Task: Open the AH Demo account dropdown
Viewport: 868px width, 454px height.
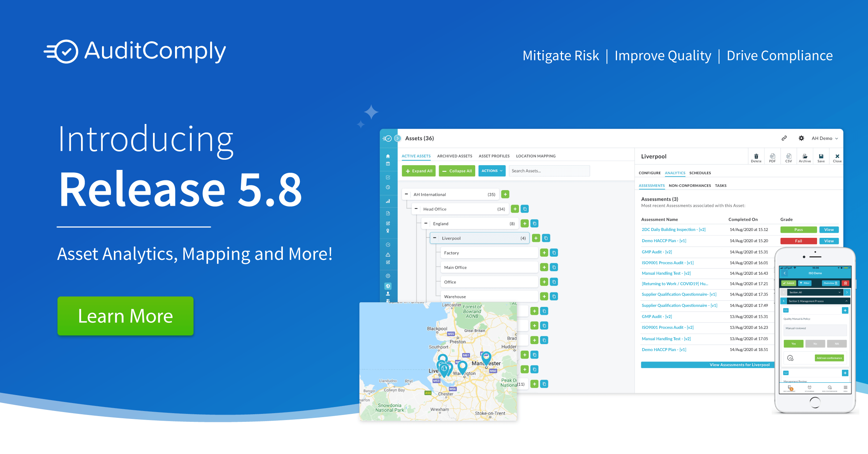Action: [x=825, y=138]
